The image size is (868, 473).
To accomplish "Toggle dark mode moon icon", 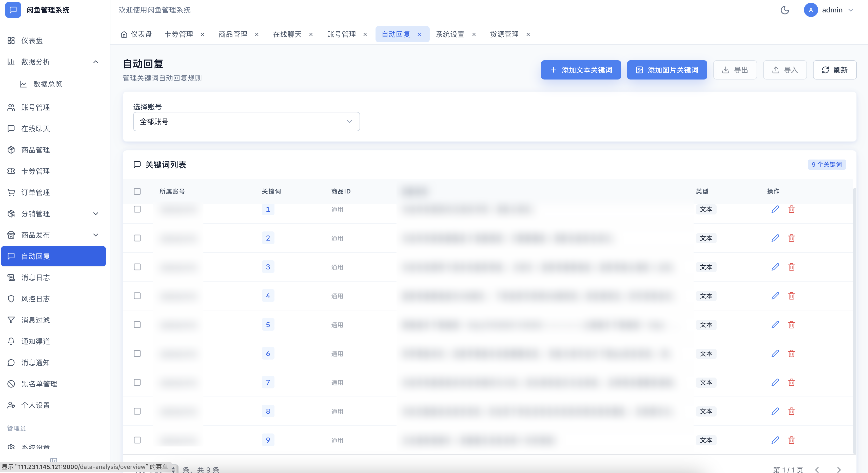I will pyautogui.click(x=785, y=10).
